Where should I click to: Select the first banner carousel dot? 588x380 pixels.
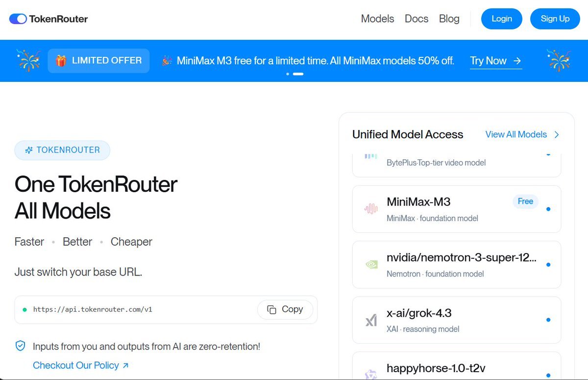tap(288, 74)
